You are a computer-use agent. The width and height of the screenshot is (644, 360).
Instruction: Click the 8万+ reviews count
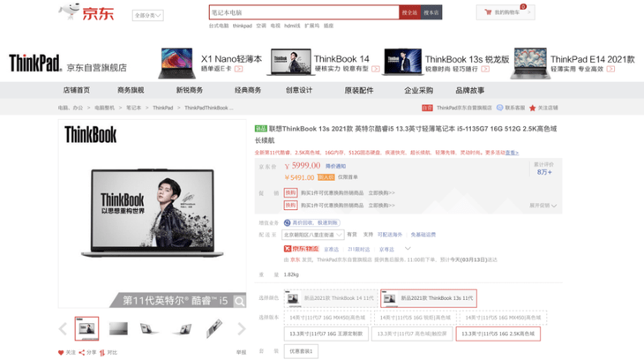coord(544,172)
